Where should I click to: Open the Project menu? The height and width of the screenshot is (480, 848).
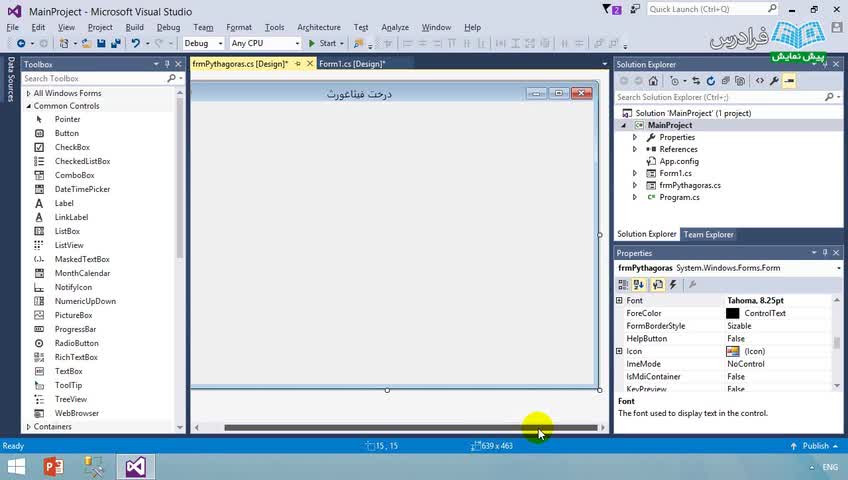point(100,27)
